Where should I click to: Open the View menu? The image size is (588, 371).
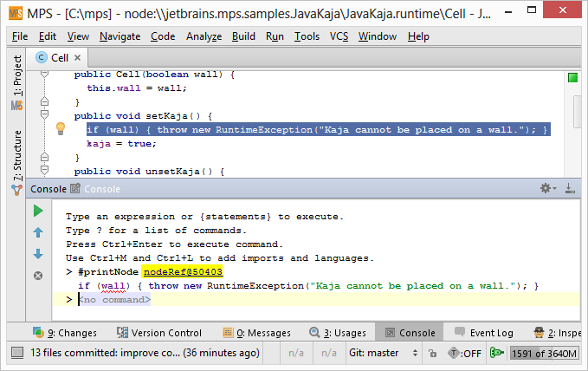[78, 36]
